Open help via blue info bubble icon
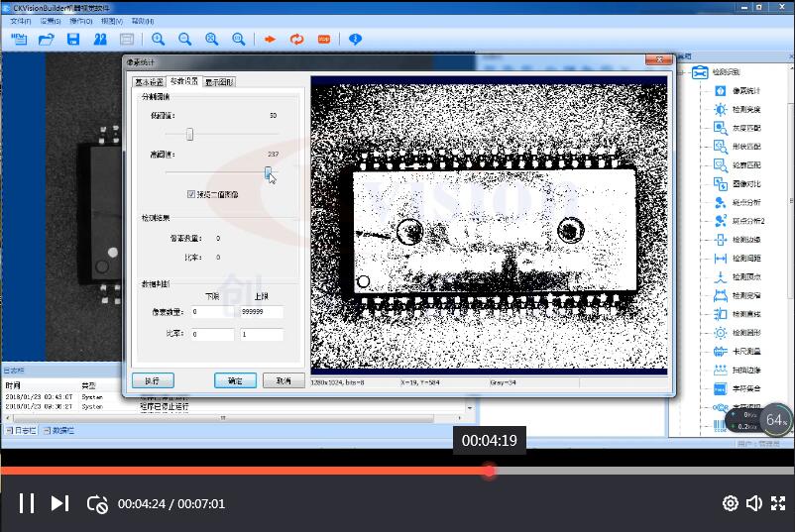The height and width of the screenshot is (532, 795). click(x=355, y=39)
